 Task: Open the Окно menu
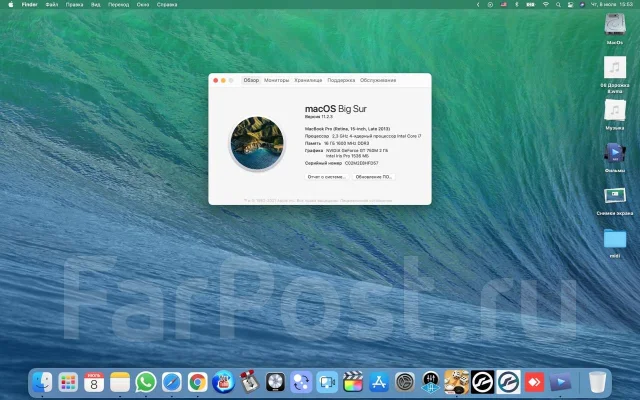coord(143,4)
